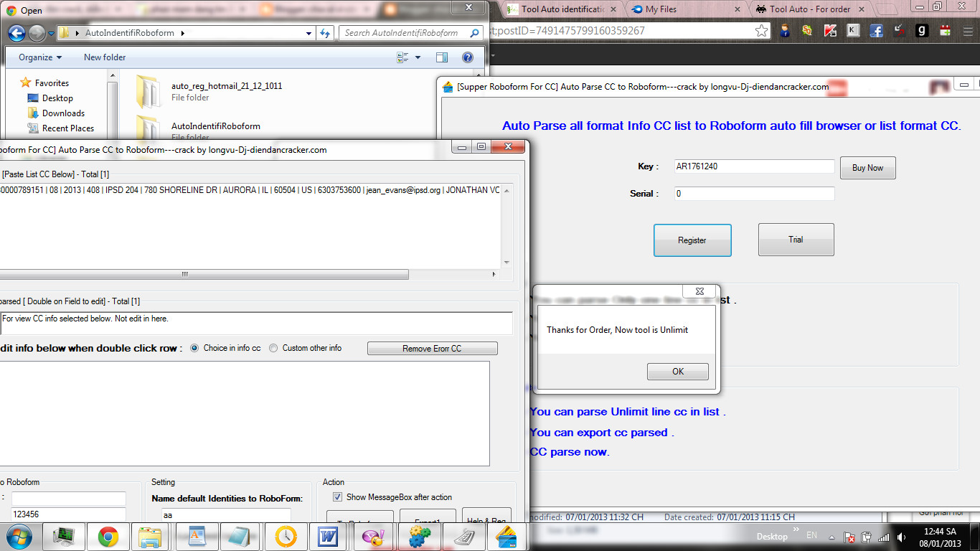Click the 'Buy Now' button
980x551 pixels.
point(867,168)
